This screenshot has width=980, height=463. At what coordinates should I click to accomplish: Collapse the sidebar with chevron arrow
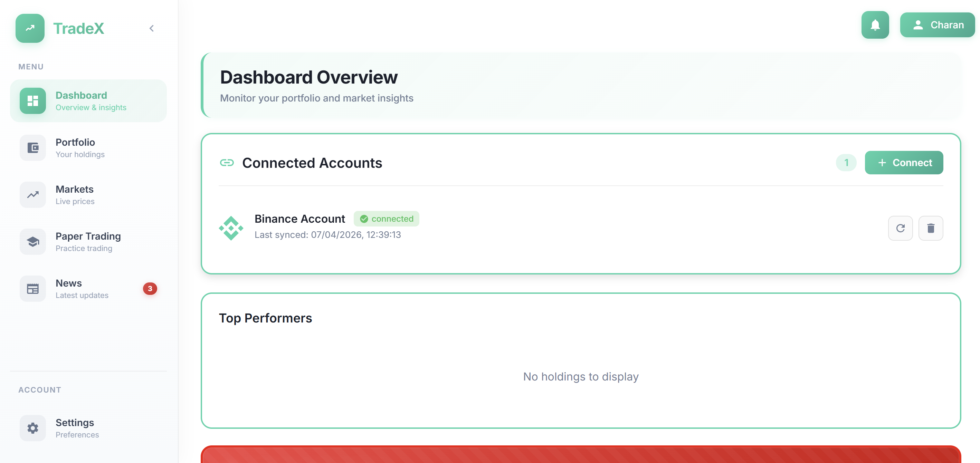(151, 28)
